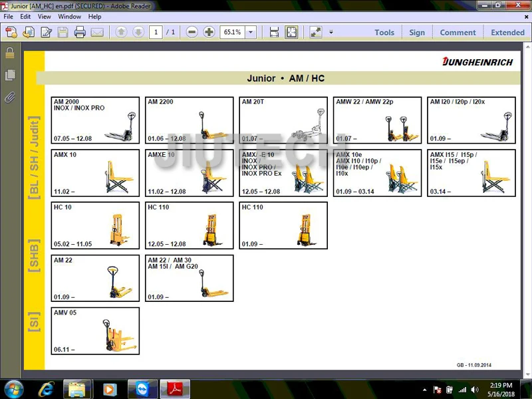This screenshot has width=532, height=399.
Task: Click the read mode expand icon
Action: (316, 32)
